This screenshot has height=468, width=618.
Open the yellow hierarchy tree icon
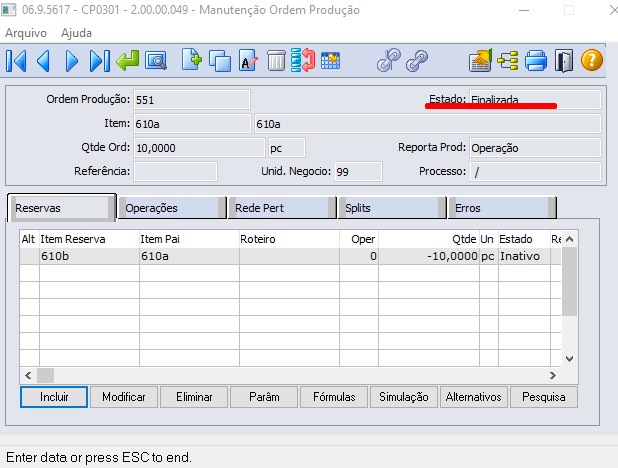coord(508,61)
